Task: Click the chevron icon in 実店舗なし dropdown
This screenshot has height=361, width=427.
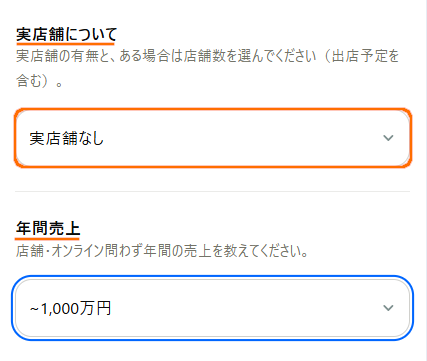Action: tap(388, 138)
